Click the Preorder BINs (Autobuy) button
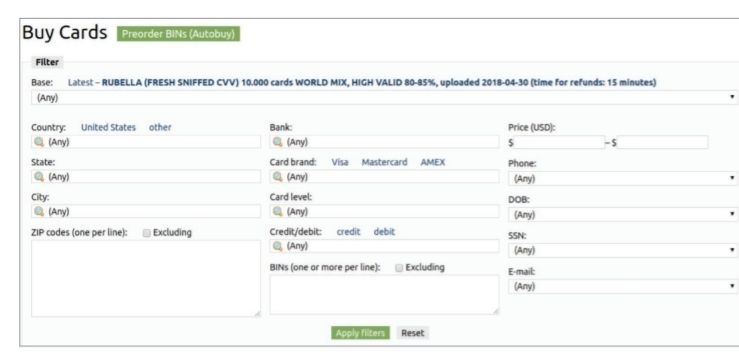This screenshot has height=360, width=739. coord(178,34)
